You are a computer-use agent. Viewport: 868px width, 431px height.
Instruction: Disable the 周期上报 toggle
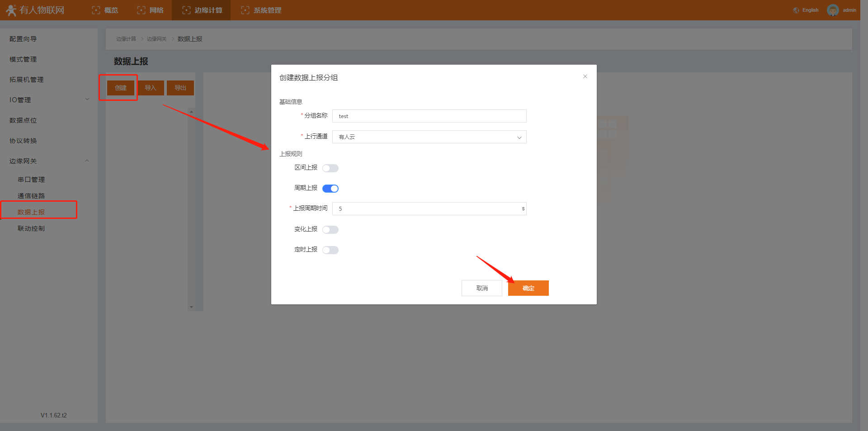click(330, 189)
